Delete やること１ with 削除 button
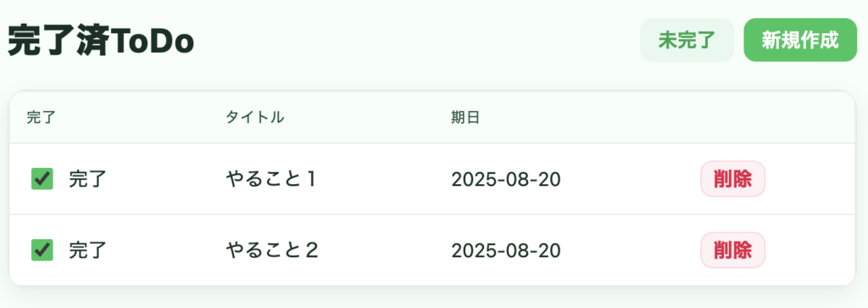The height and width of the screenshot is (308, 868). coord(733,179)
